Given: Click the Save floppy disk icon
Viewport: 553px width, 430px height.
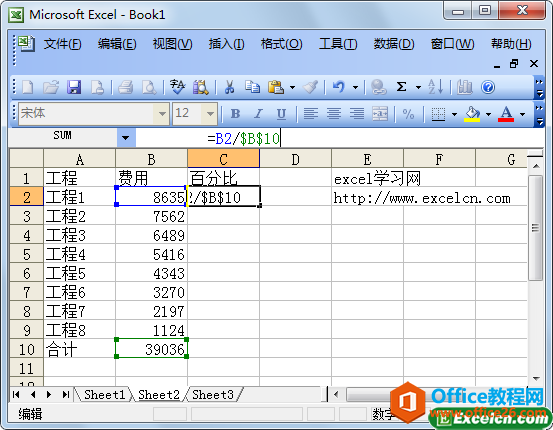Looking at the screenshot, I should [74, 87].
